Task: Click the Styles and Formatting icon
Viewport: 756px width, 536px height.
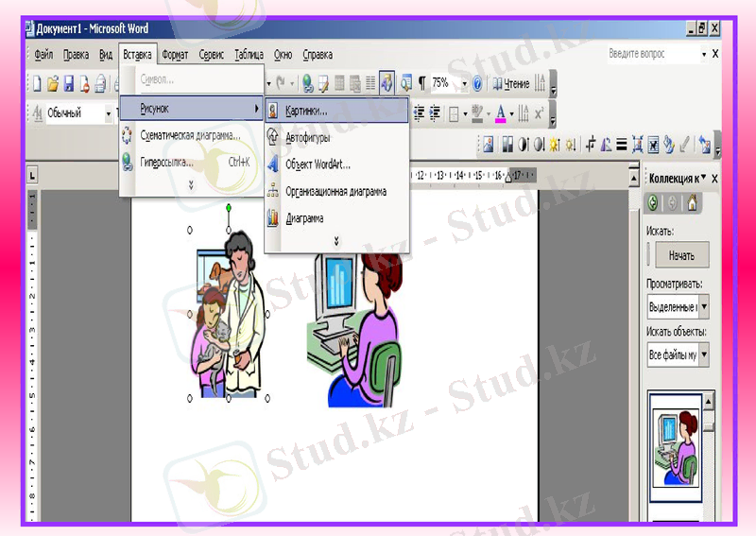Action: [x=38, y=113]
